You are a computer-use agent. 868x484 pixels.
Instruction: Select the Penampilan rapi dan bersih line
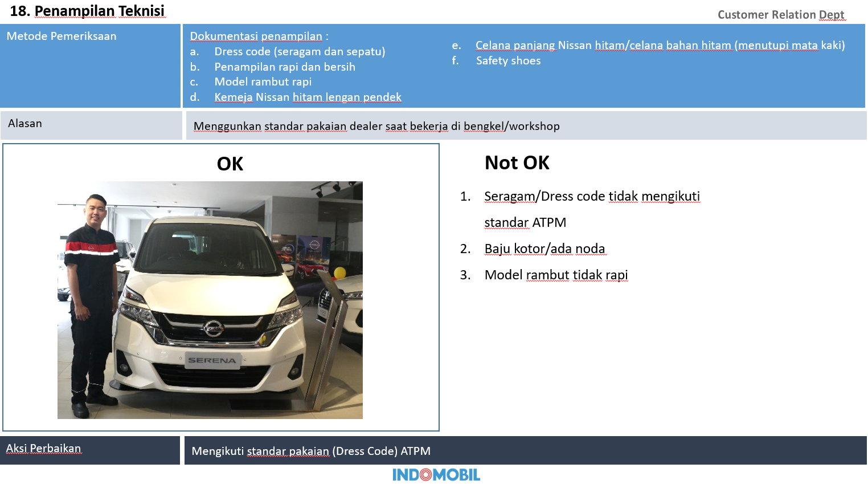(284, 67)
